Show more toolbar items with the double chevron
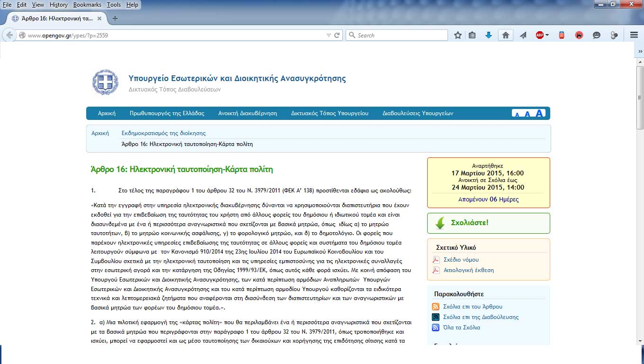644x364 pixels. [x=640, y=51]
